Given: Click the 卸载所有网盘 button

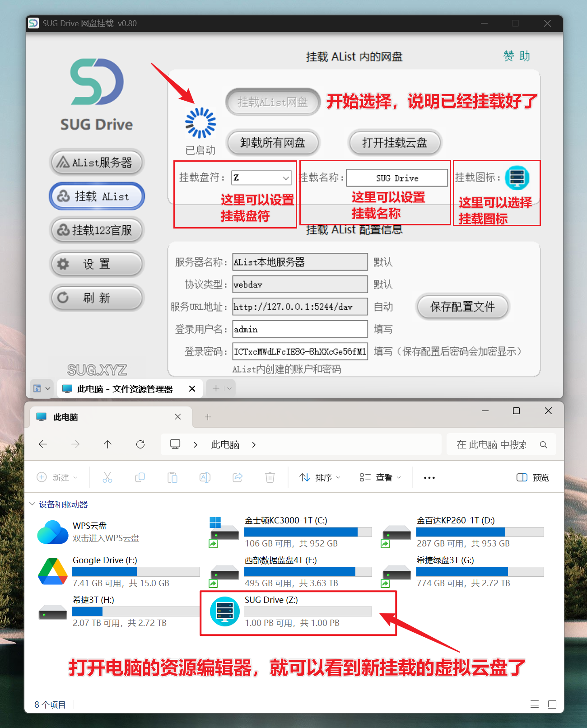Looking at the screenshot, I should (x=273, y=143).
